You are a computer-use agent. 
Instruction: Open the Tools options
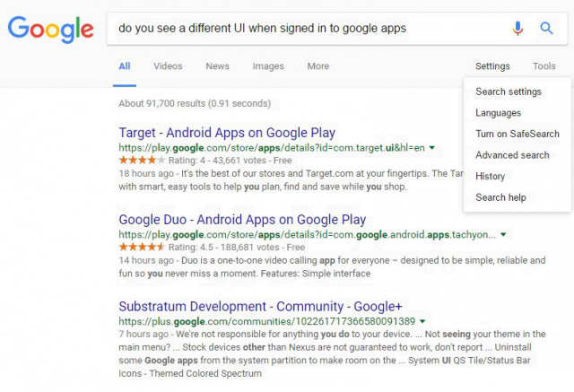(544, 66)
